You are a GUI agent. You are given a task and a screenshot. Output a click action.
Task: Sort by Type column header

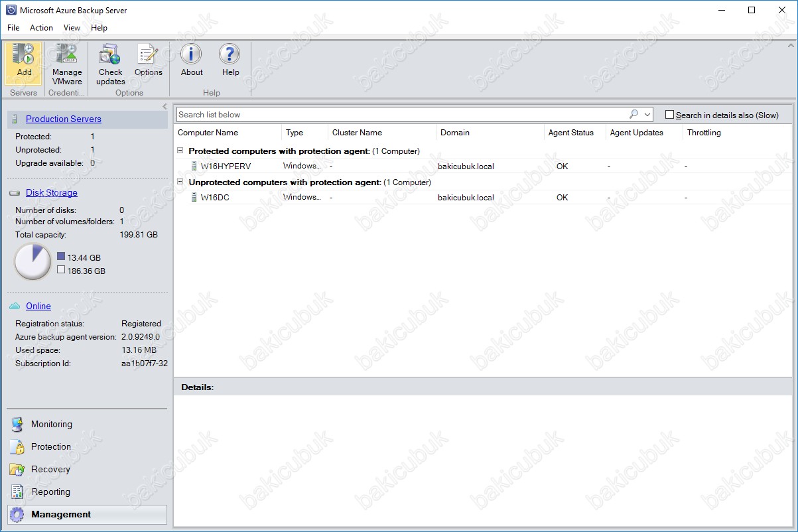pos(305,133)
